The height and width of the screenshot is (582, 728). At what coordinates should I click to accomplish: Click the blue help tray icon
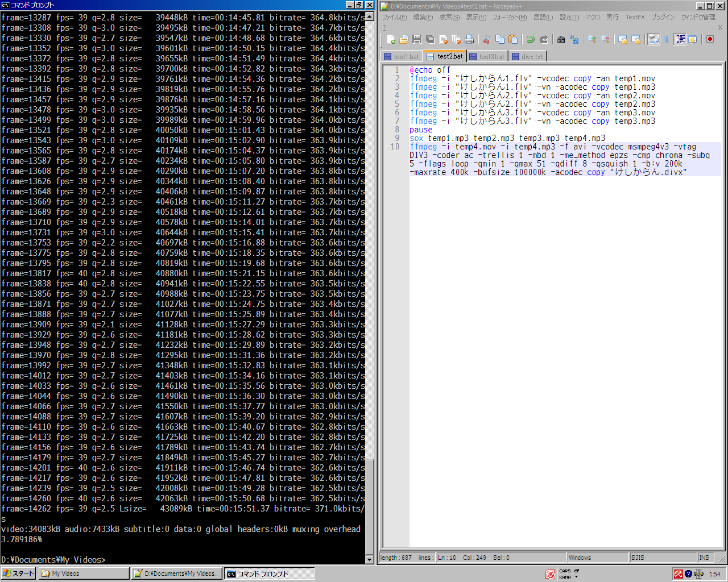(x=688, y=574)
